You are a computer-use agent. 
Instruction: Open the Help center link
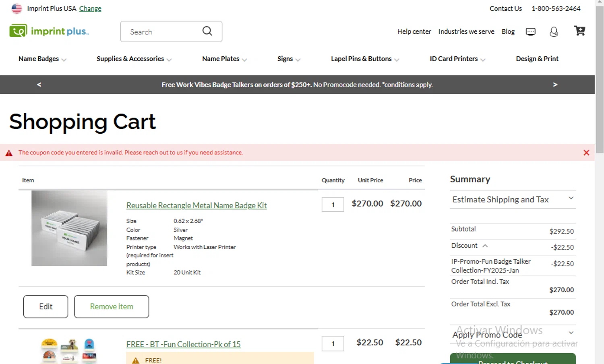click(x=414, y=31)
